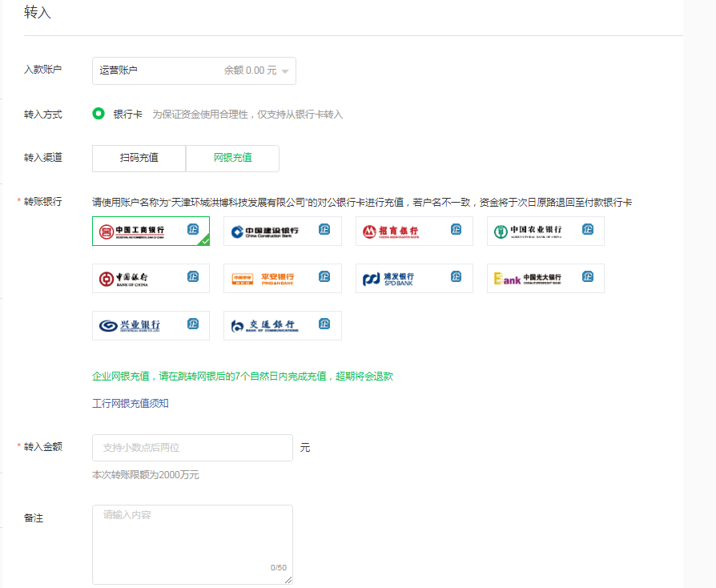Image resolution: width=716 pixels, height=588 pixels.
Task: Click enterprise icon on 平安银行 card
Action: pyautogui.click(x=324, y=276)
